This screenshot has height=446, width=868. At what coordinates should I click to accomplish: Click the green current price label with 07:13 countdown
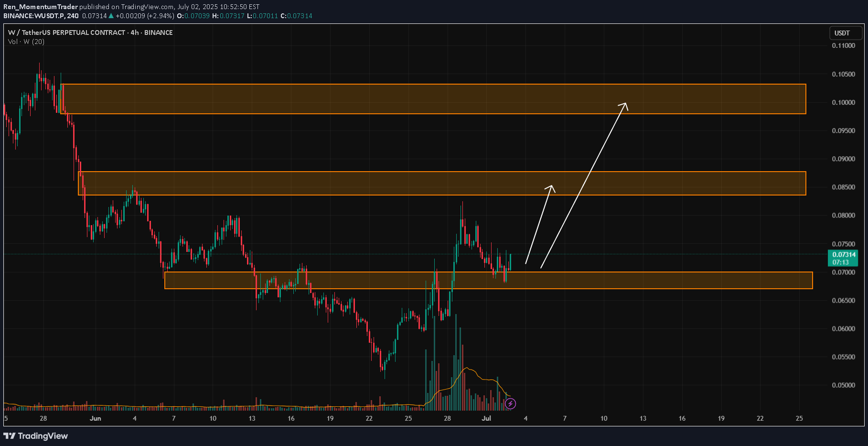(x=843, y=258)
